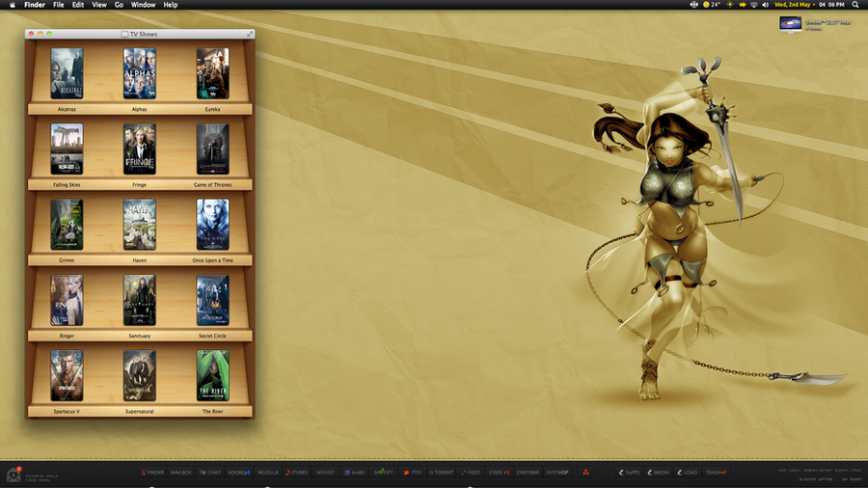Click the date and time in menu bar

tap(809, 5)
